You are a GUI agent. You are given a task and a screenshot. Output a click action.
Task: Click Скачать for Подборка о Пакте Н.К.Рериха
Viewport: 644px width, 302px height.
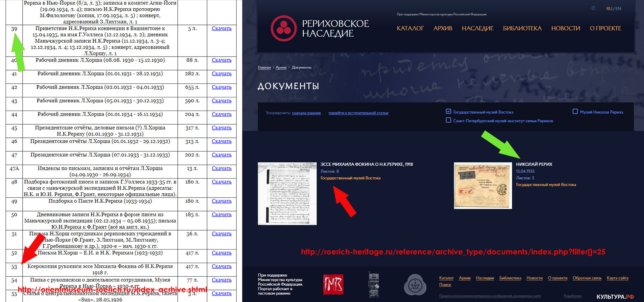click(221, 201)
